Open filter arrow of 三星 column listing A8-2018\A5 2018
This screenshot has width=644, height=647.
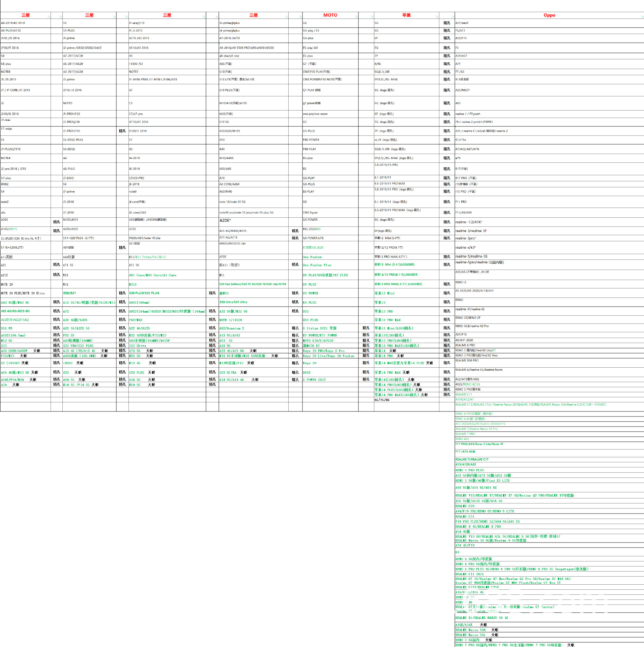[x=49, y=17]
